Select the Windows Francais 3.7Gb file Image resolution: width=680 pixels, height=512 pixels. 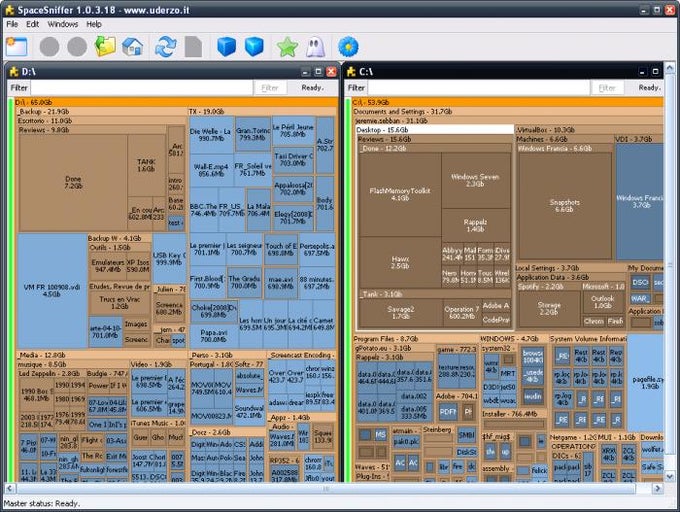coord(640,201)
